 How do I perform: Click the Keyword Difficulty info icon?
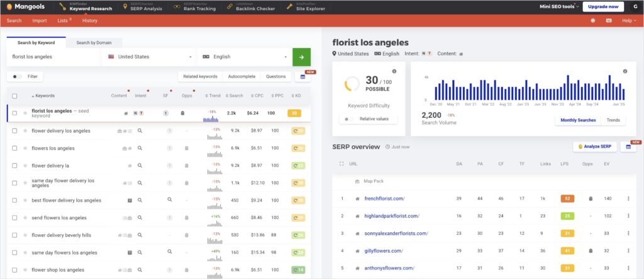point(394,71)
